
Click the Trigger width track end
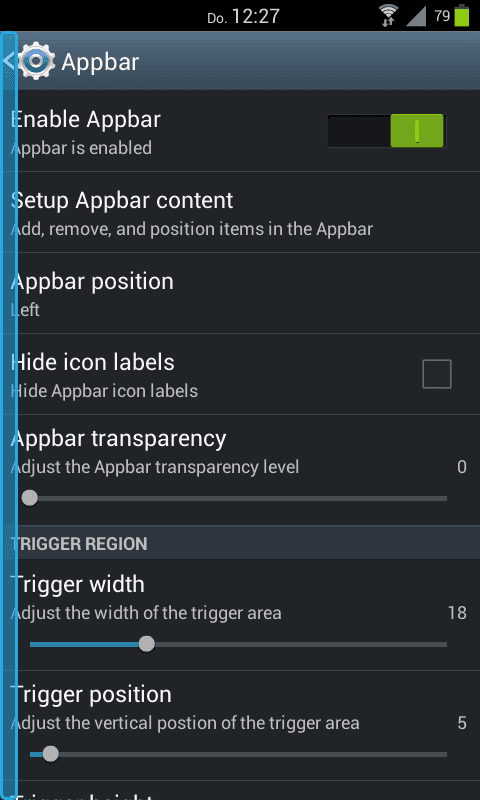click(444, 644)
